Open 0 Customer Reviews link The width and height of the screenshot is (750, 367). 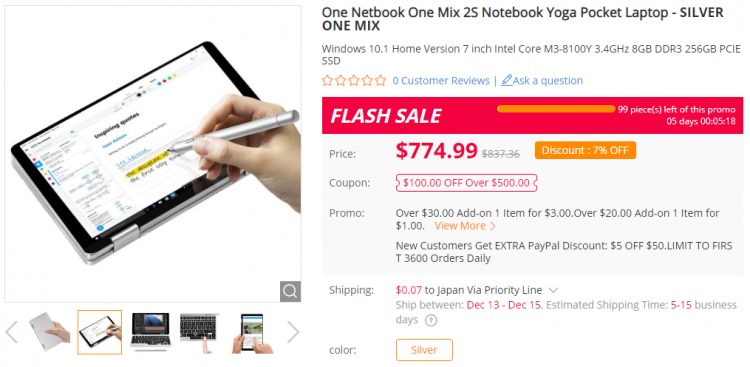tap(441, 80)
